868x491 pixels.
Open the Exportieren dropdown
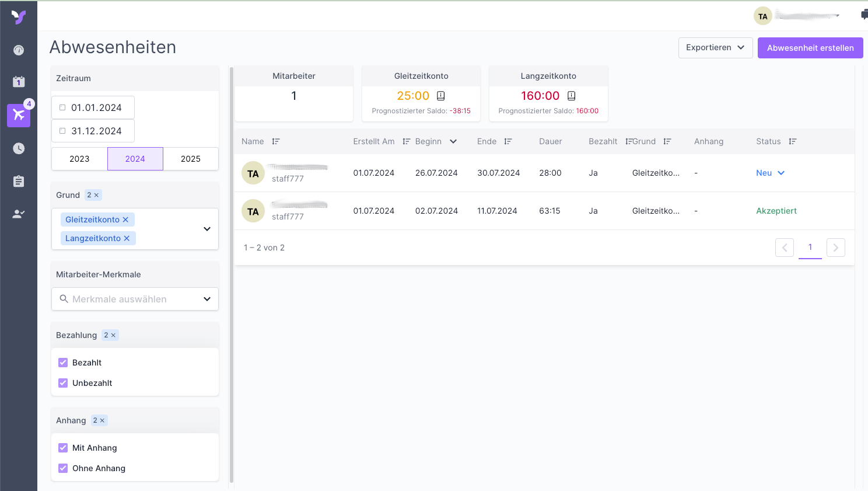coord(715,48)
